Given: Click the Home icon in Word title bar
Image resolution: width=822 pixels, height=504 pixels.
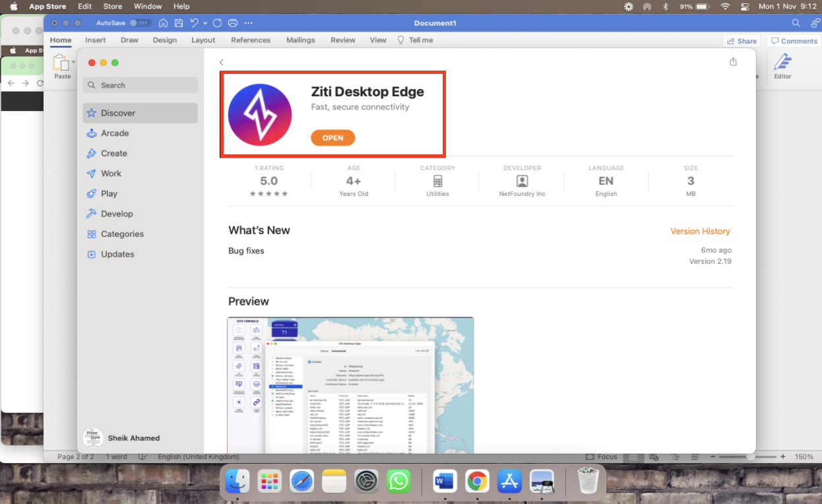Looking at the screenshot, I should click(163, 23).
